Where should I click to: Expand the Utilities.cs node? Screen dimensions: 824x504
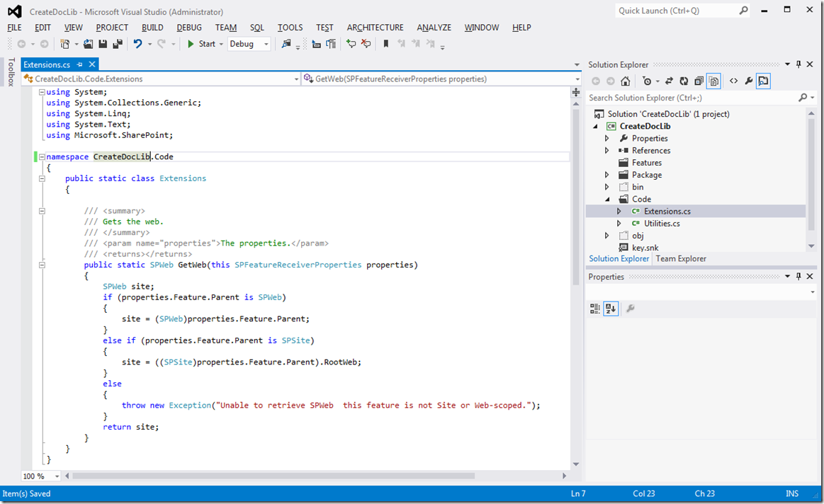[619, 224]
